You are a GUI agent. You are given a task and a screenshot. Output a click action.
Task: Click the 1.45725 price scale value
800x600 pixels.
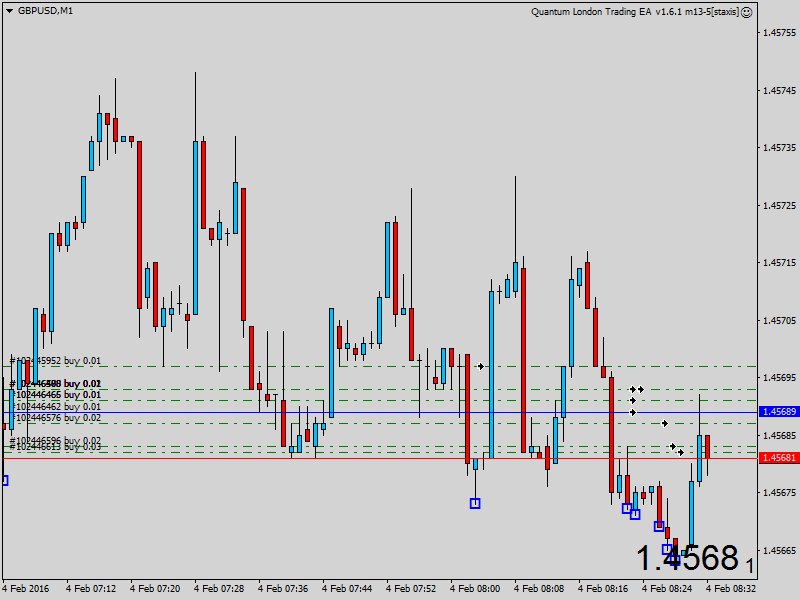point(779,205)
